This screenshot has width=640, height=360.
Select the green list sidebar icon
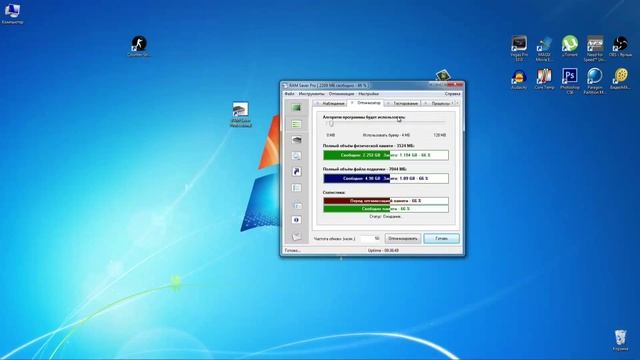pos(296,124)
